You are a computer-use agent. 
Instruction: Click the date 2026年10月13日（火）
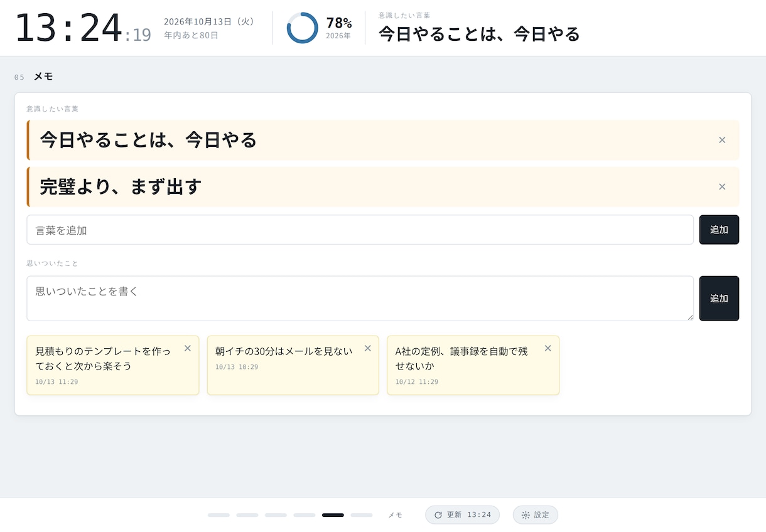click(210, 21)
